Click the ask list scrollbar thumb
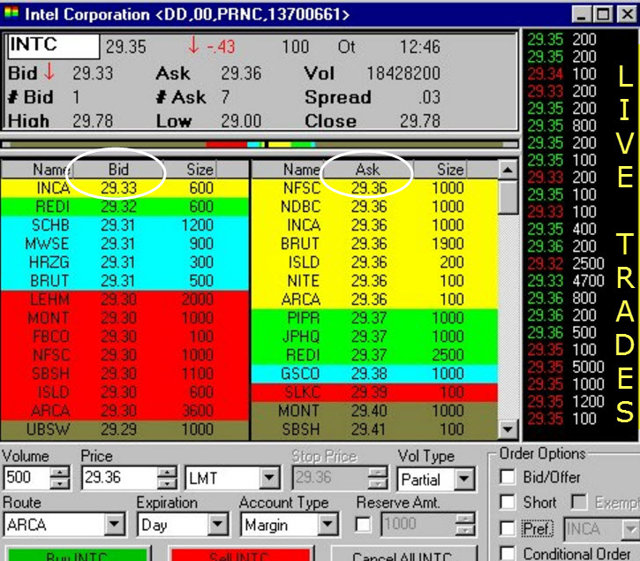640x561 pixels. [507, 196]
